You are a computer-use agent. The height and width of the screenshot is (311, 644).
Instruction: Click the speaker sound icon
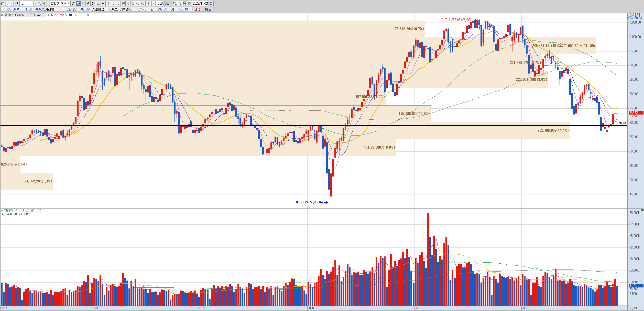(x=44, y=3)
